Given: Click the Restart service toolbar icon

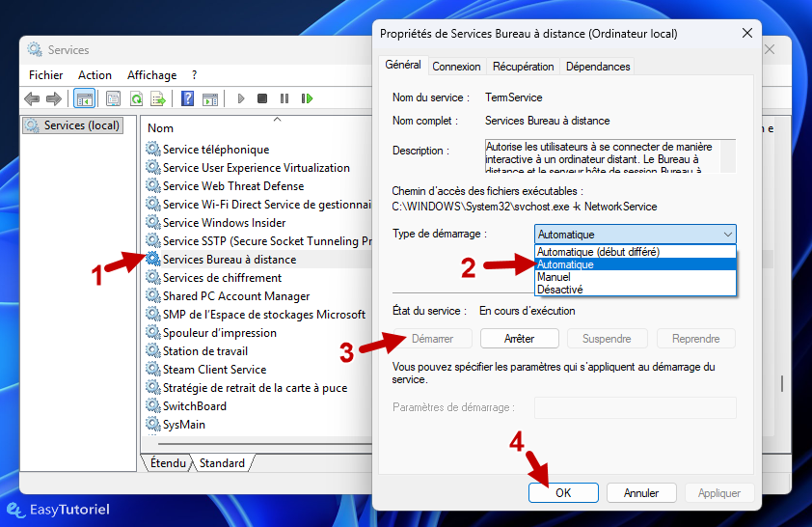Looking at the screenshot, I should click(307, 98).
